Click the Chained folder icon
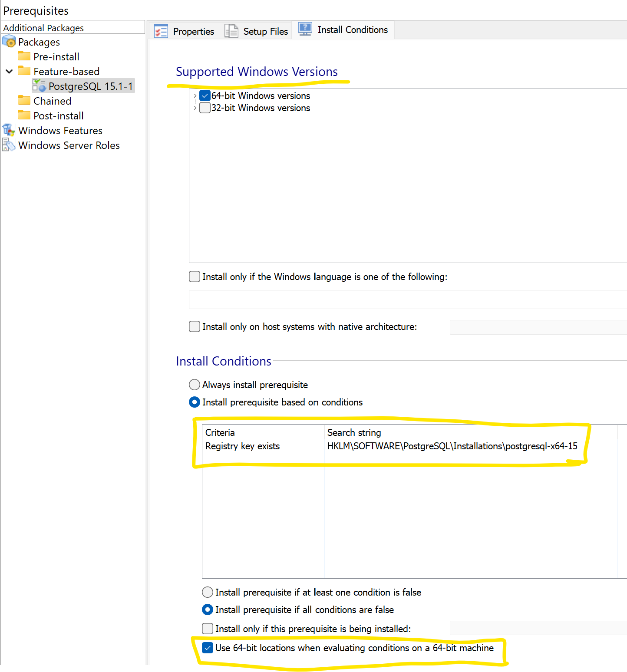 pyautogui.click(x=24, y=101)
